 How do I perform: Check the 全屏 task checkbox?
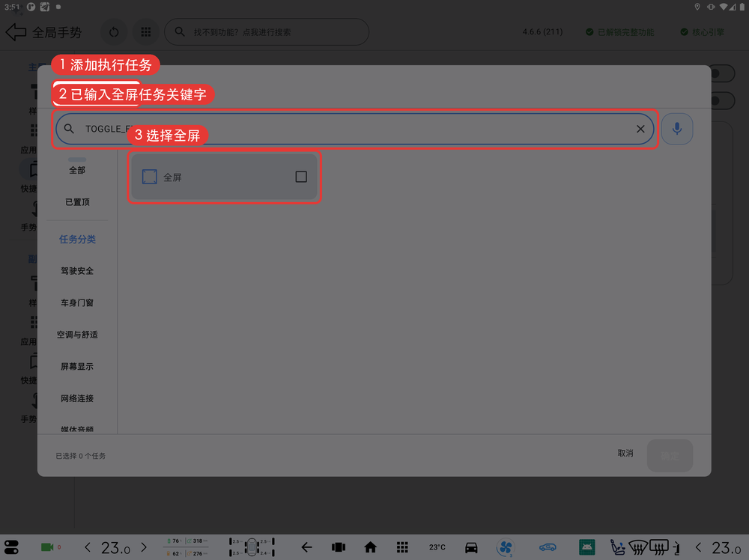coord(301,177)
